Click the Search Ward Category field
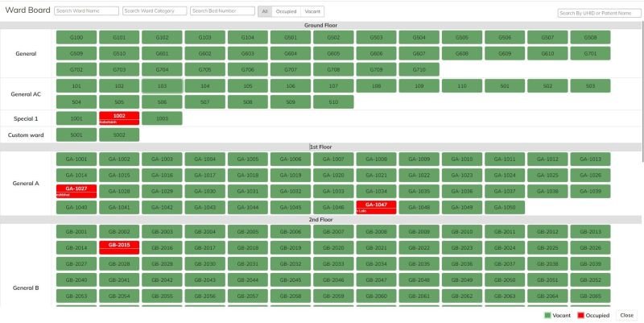The image size is (644, 323). [x=154, y=11]
